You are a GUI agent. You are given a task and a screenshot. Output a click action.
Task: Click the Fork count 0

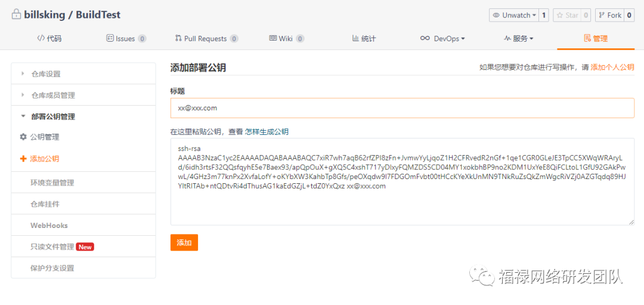coord(629,15)
